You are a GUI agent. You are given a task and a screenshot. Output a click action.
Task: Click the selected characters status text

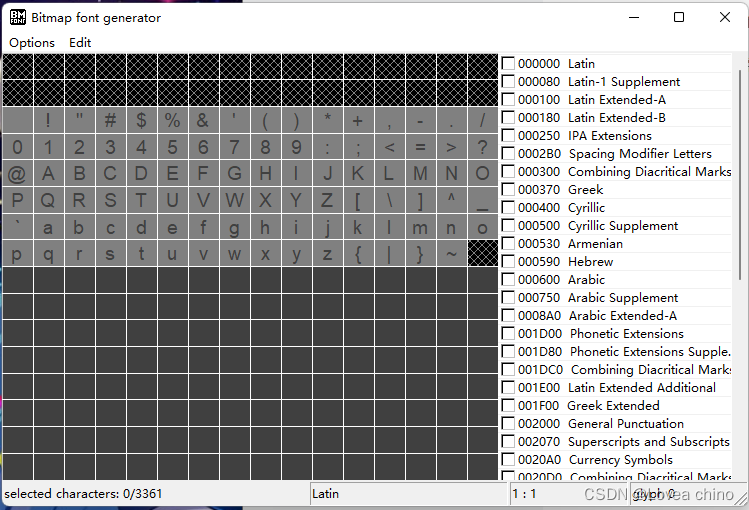coord(83,493)
